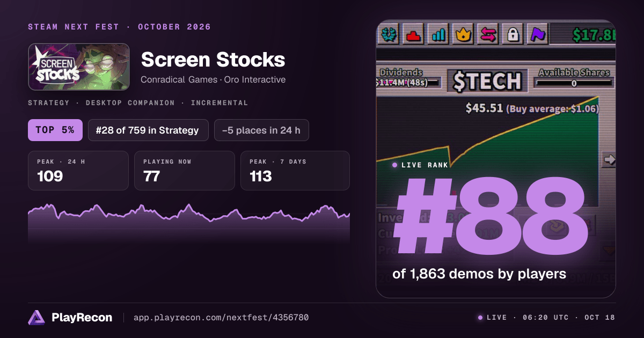Click the STEAM NEXT FEST · OCTOBER 2026 header

point(120,27)
